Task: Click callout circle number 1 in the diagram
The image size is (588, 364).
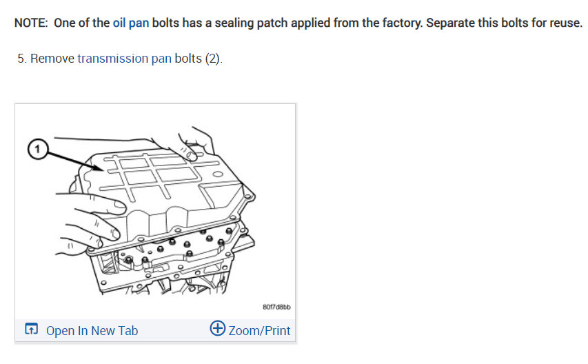Action: [x=38, y=149]
